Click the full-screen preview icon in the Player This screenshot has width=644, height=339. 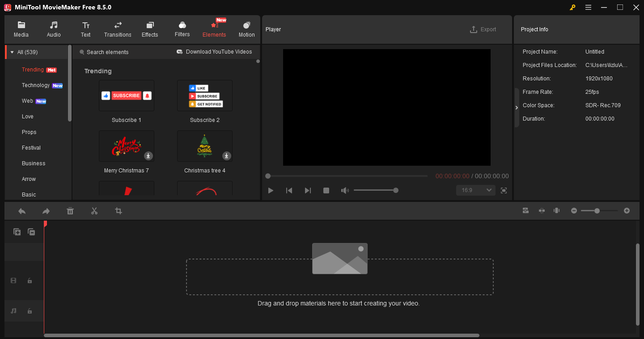pos(504,190)
